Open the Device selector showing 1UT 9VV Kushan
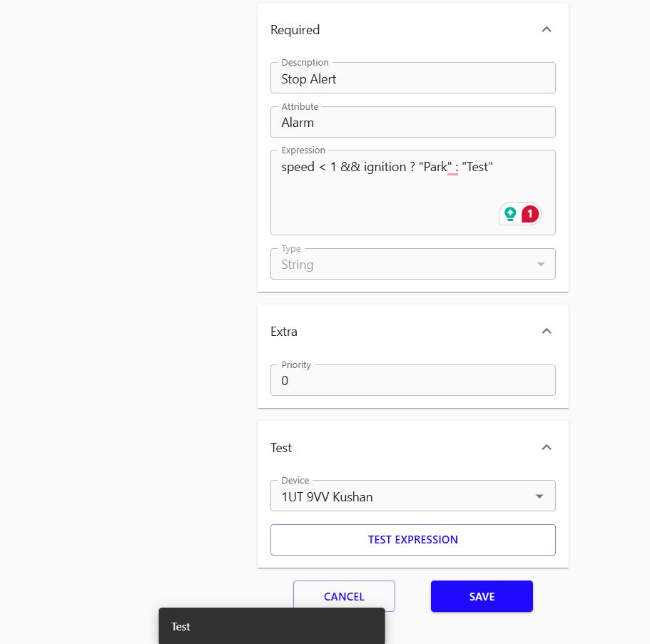This screenshot has height=644, width=650. [400, 497]
